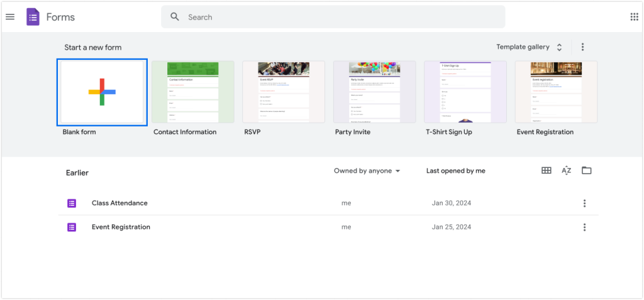Click the Jan 30, 2024 date
This screenshot has height=300, width=644.
[452, 203]
